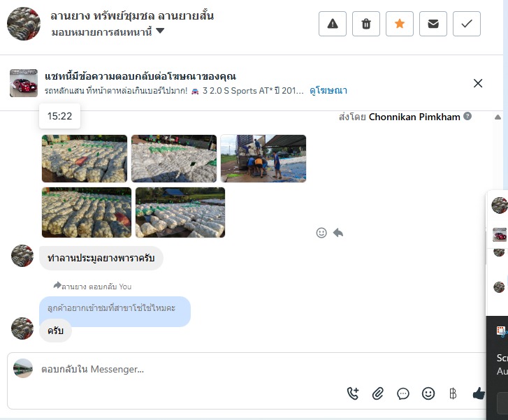Delete conversation using trash icon
The image size is (508, 420).
(366, 24)
